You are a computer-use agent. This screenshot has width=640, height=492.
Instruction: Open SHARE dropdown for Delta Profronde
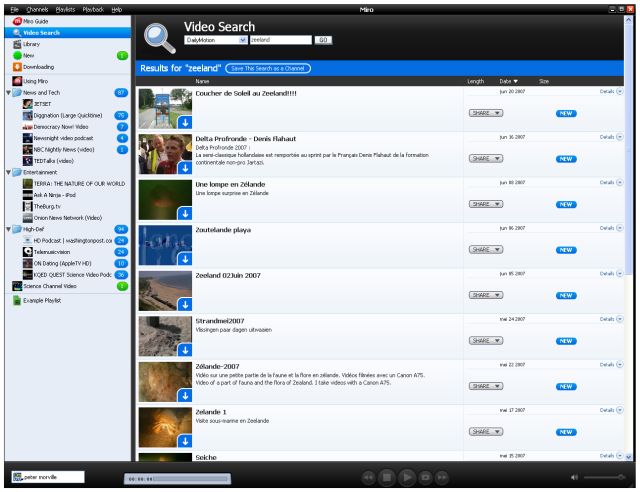point(486,158)
